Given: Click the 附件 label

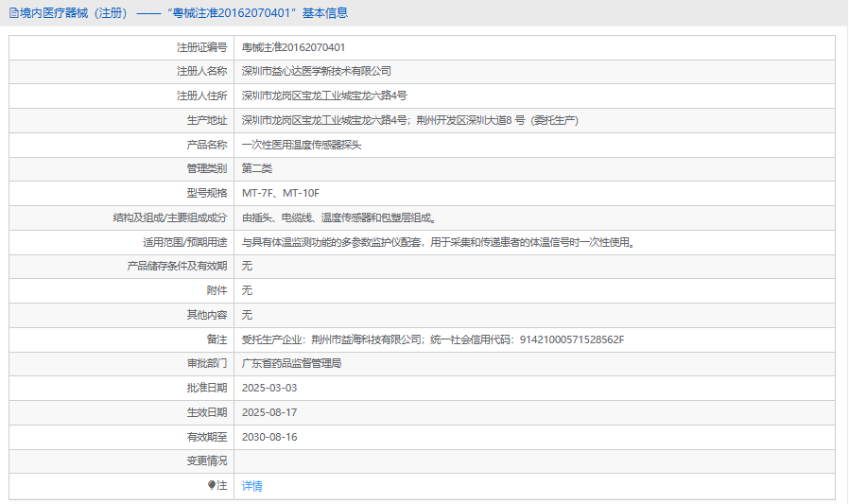Looking at the screenshot, I should pos(217,290).
